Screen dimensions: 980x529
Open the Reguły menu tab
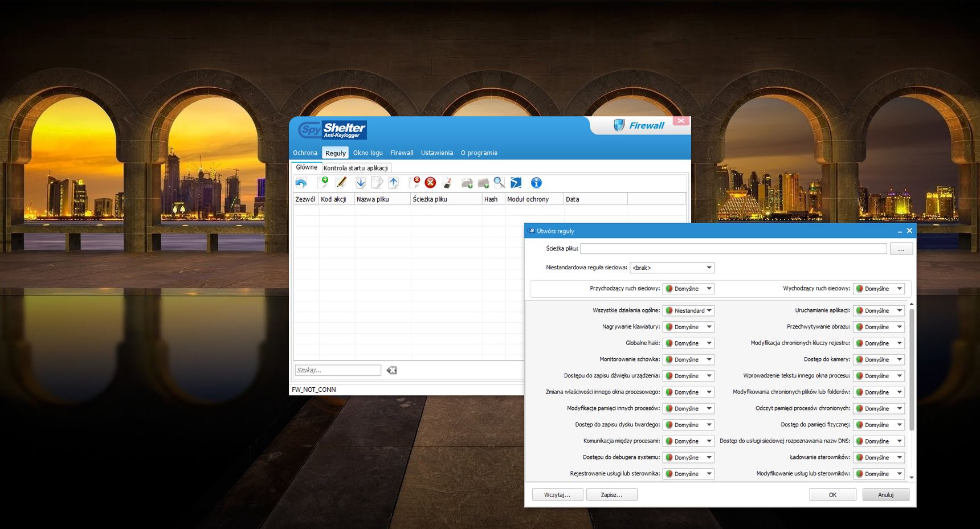click(336, 153)
